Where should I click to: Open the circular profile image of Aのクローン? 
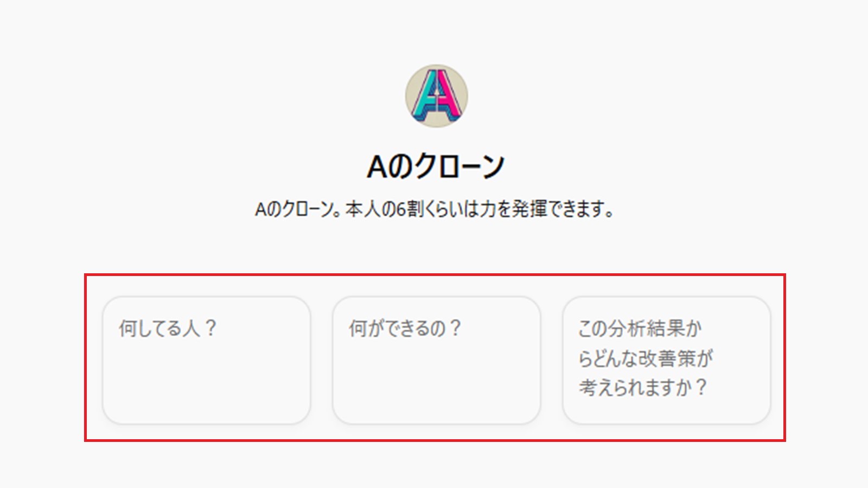(x=436, y=96)
